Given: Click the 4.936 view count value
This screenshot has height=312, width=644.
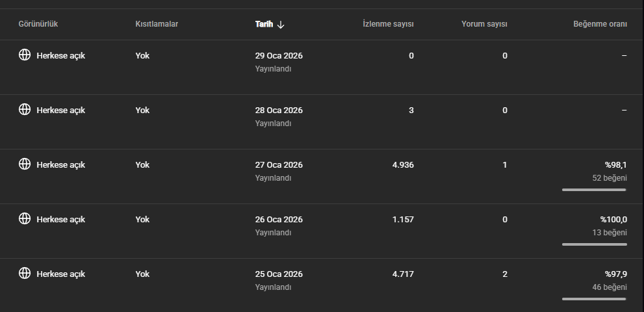Looking at the screenshot, I should (403, 165).
